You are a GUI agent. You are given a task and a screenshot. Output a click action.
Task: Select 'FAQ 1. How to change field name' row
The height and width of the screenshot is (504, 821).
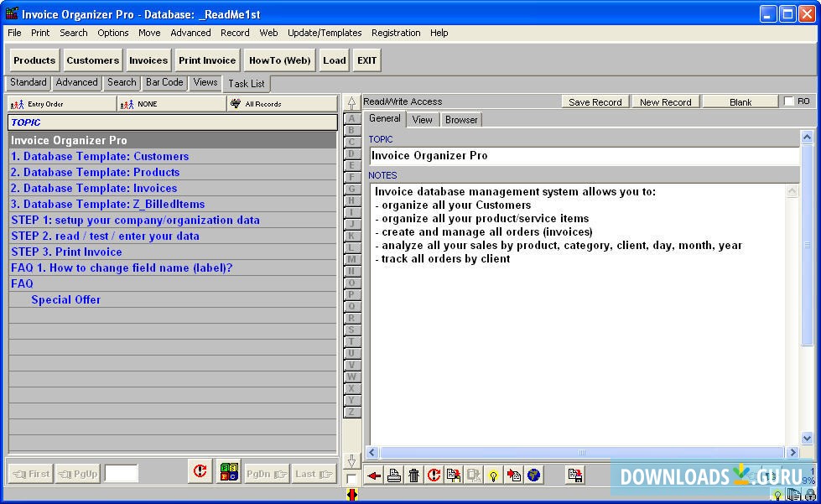(173, 268)
